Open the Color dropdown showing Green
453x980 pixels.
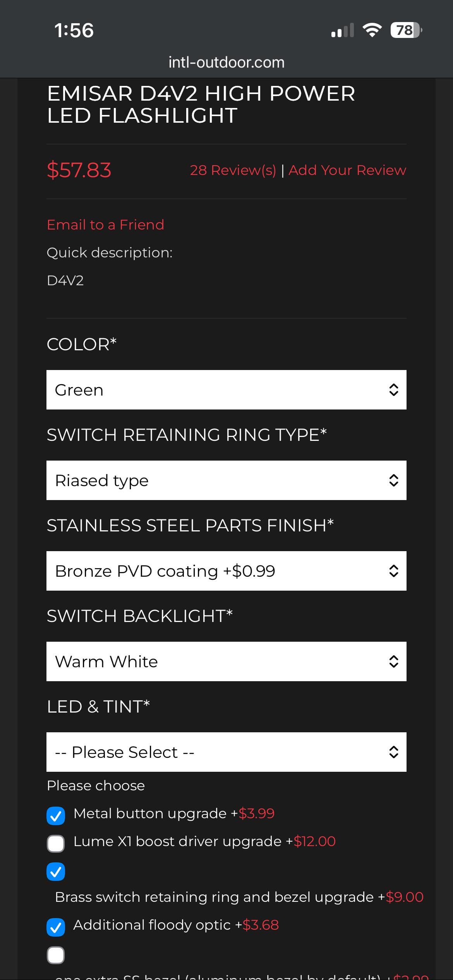click(x=226, y=390)
